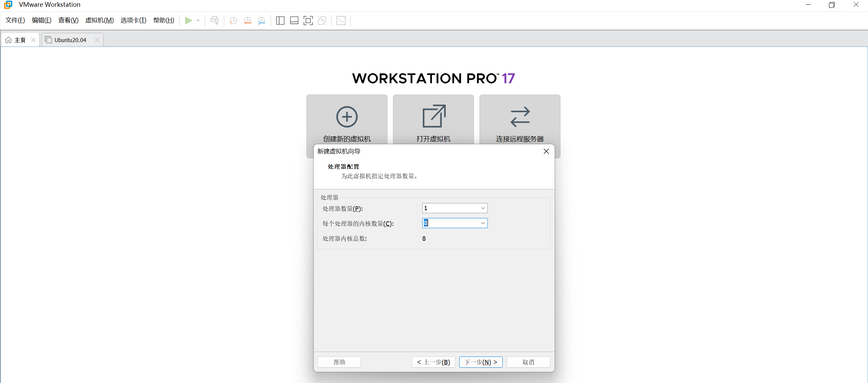
Task: Click the Send Ctrl+Alt+Del toolbar icon
Action: [214, 20]
